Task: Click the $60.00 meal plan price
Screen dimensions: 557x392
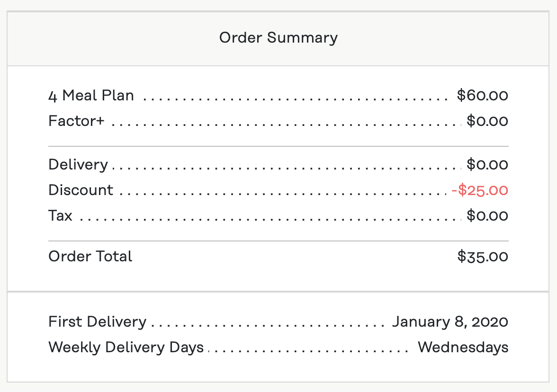Action: pos(482,96)
